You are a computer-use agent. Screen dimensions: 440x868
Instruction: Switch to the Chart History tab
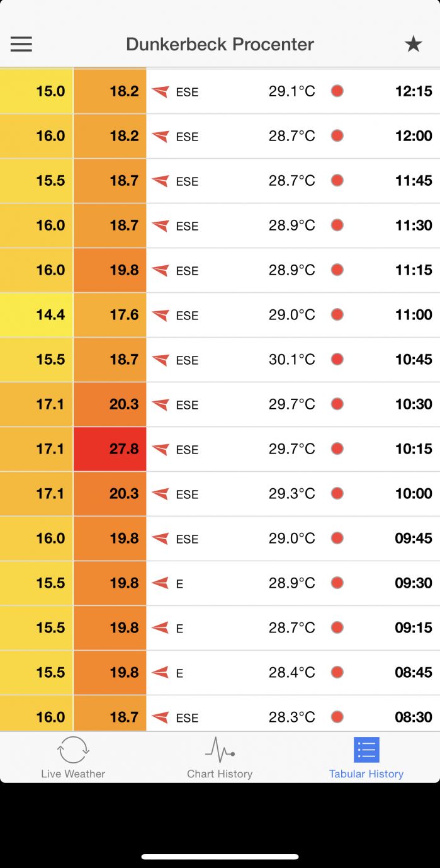pos(220,774)
